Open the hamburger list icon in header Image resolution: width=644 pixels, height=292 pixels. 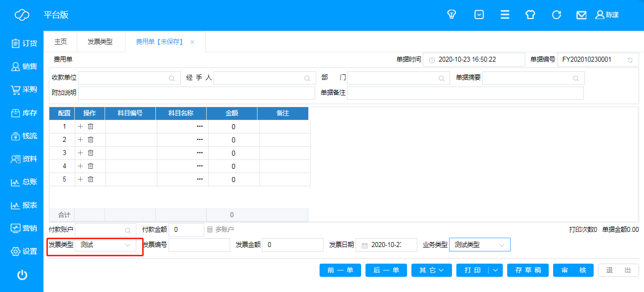(x=505, y=15)
